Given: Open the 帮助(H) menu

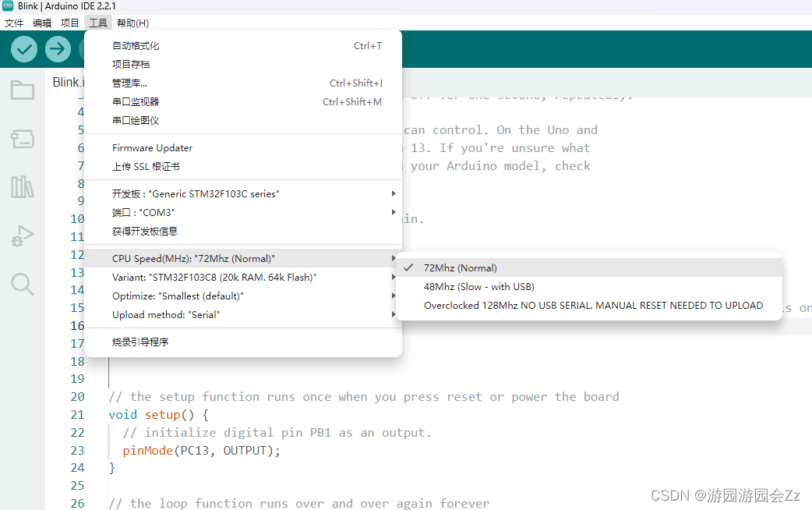Looking at the screenshot, I should pos(133,23).
